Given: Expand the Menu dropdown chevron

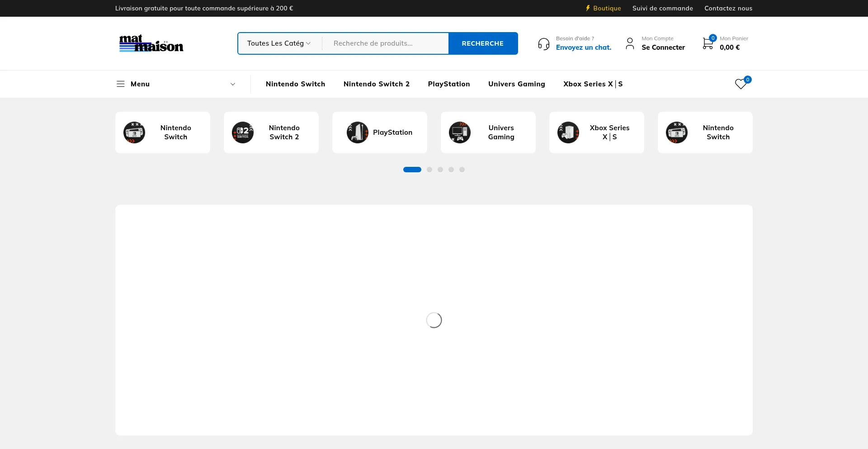Looking at the screenshot, I should click(233, 84).
